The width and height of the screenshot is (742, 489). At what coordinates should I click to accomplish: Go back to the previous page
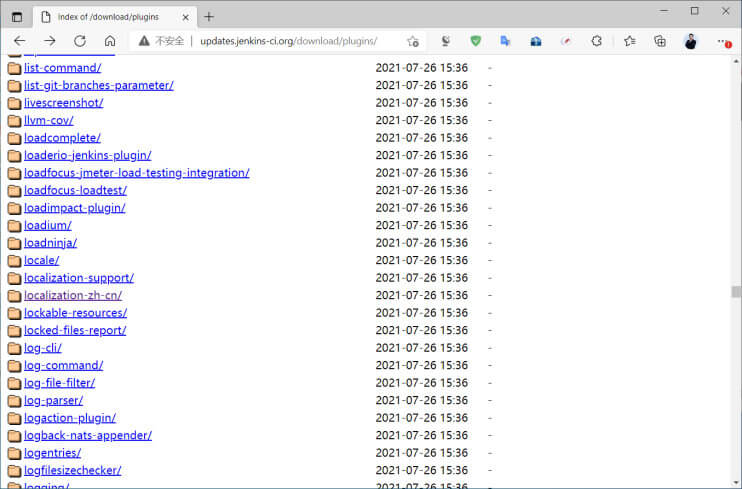coord(20,41)
